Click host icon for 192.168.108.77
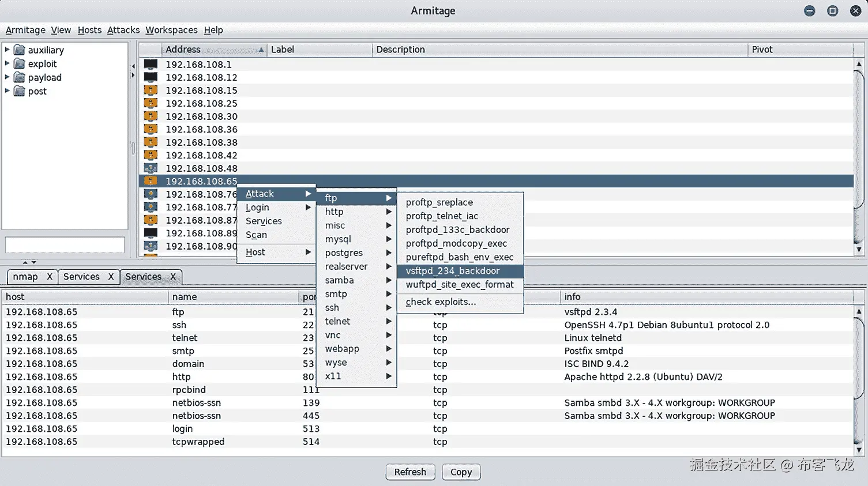The height and width of the screenshot is (486, 868). coord(151,206)
